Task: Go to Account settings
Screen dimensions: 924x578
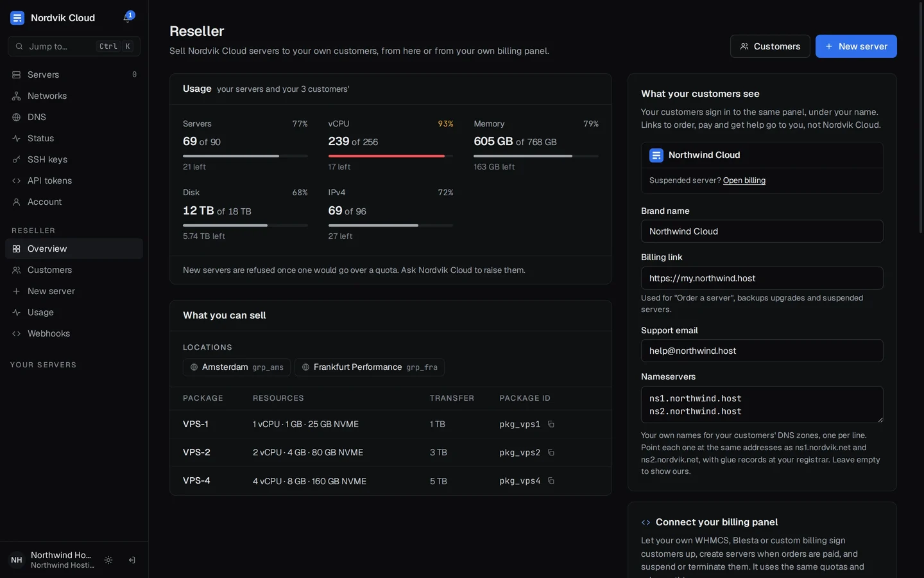Action: (x=74, y=202)
